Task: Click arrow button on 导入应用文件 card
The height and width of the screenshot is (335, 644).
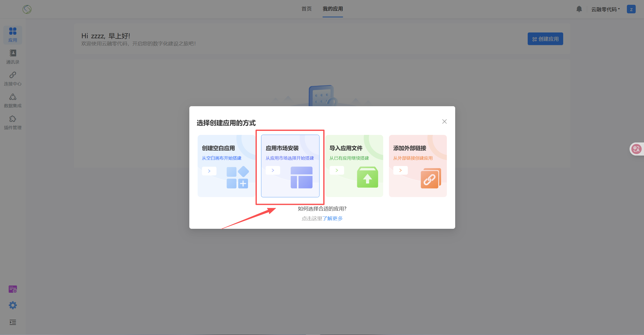Action: click(337, 170)
